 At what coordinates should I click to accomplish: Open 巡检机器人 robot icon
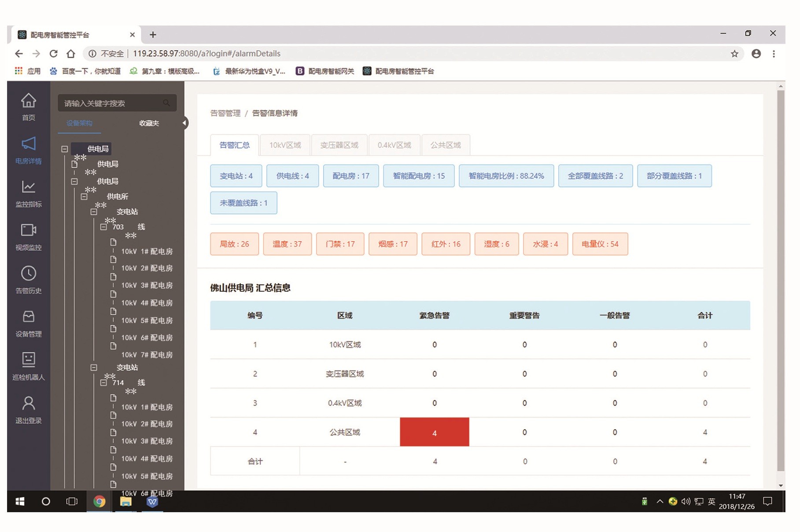[x=29, y=360]
